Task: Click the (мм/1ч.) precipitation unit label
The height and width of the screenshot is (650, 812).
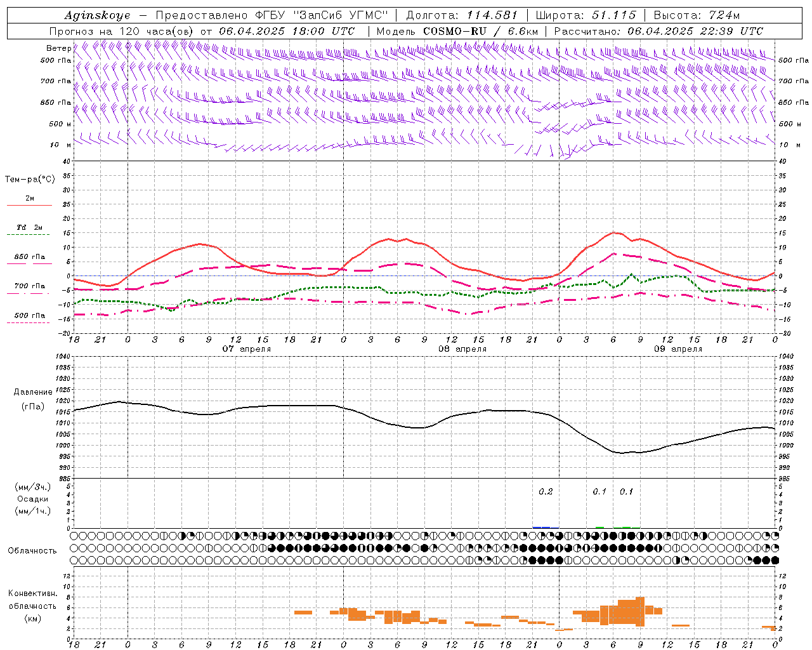Action: 33,511
